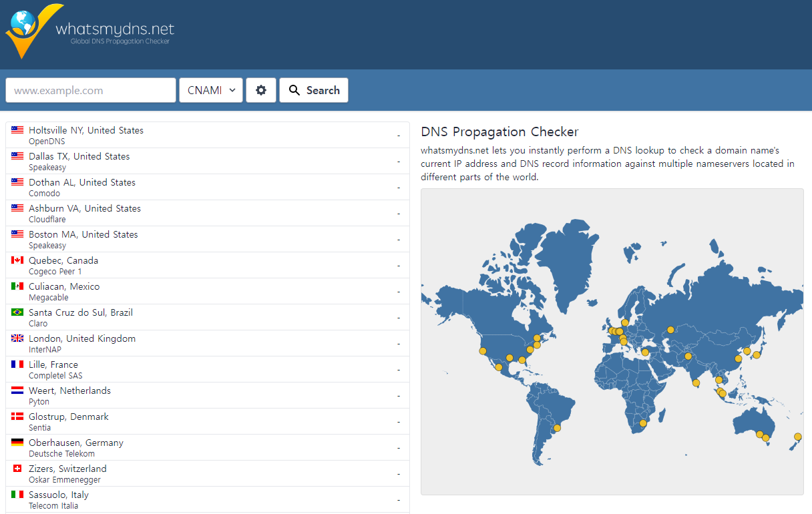812x514 pixels.
Task: Click the Deutsche Telekom provider label
Action: tap(61, 454)
